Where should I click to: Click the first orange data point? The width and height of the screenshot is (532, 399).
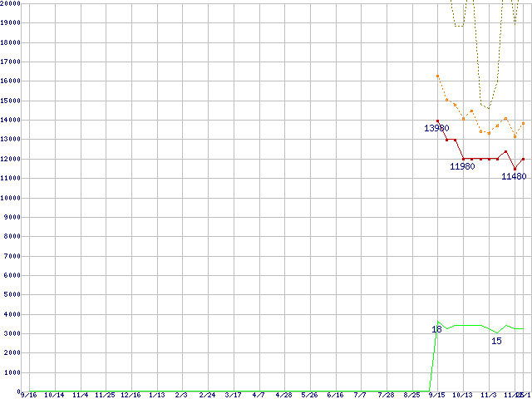pyautogui.click(x=437, y=76)
